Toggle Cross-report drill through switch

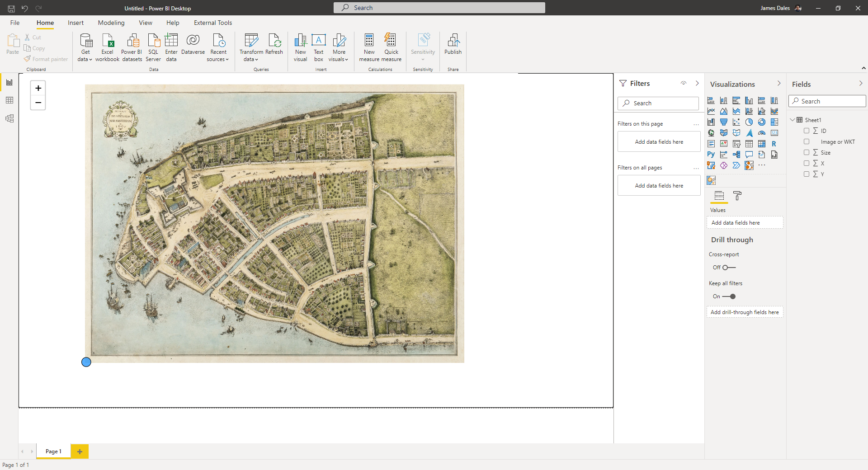(729, 268)
